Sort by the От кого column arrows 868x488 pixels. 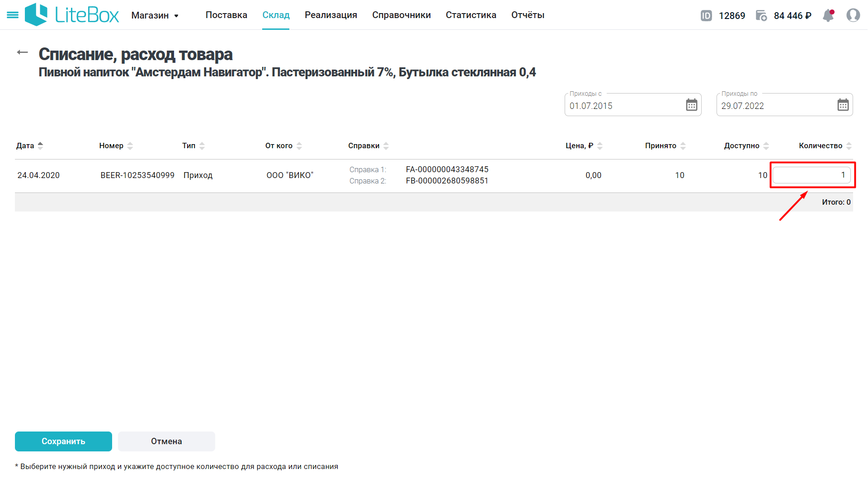point(299,145)
